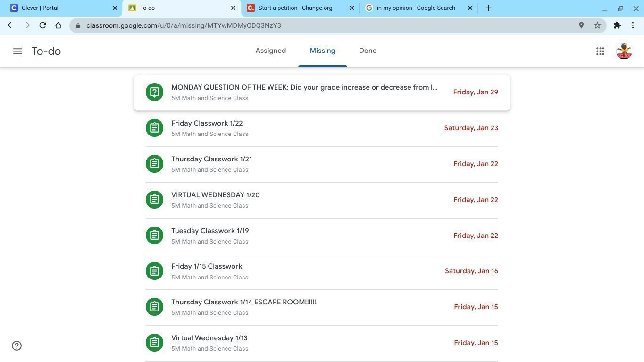The image size is (644, 362).
Task: Open a new browser tab
Action: [488, 8]
